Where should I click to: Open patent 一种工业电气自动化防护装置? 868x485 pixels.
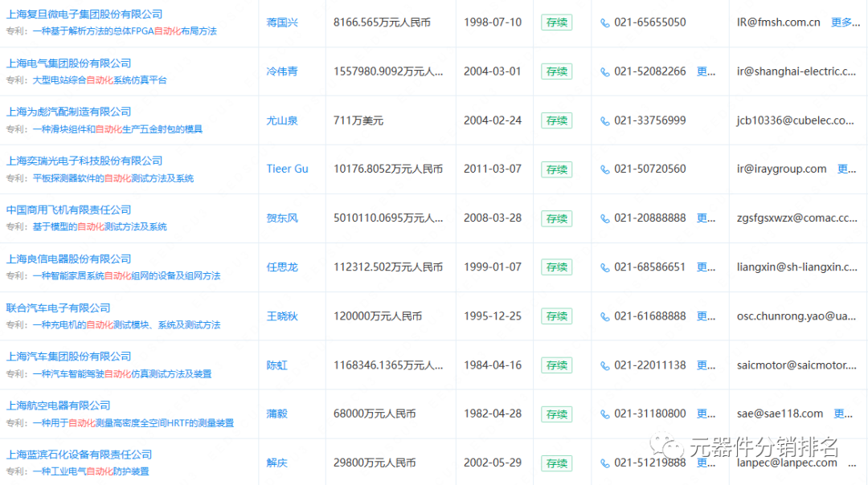tap(91, 471)
